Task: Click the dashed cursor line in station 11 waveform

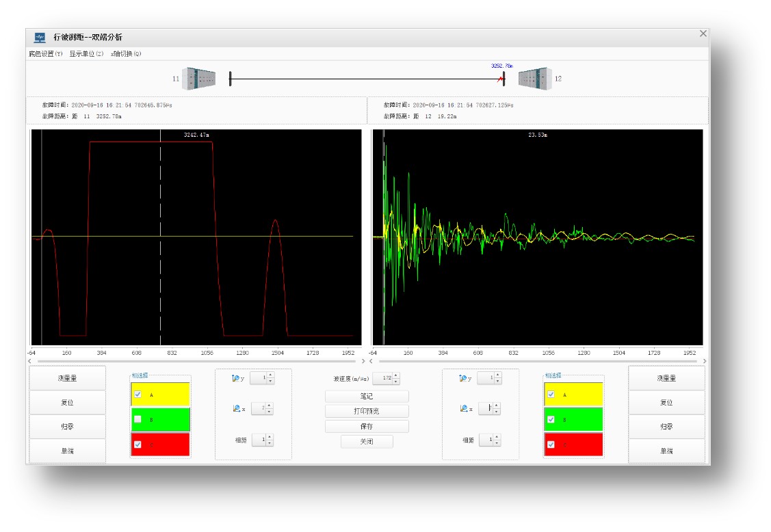Action: 160,237
